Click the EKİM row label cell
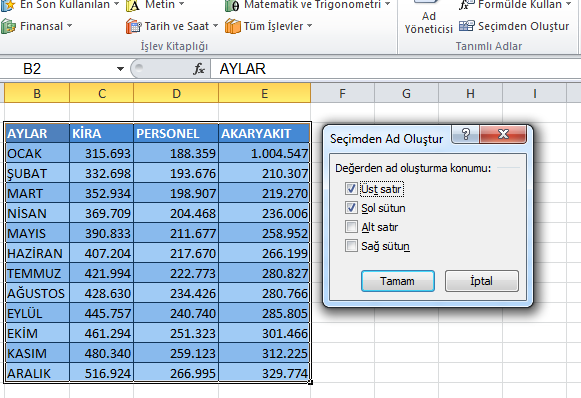The width and height of the screenshot is (581, 398). pos(37,333)
